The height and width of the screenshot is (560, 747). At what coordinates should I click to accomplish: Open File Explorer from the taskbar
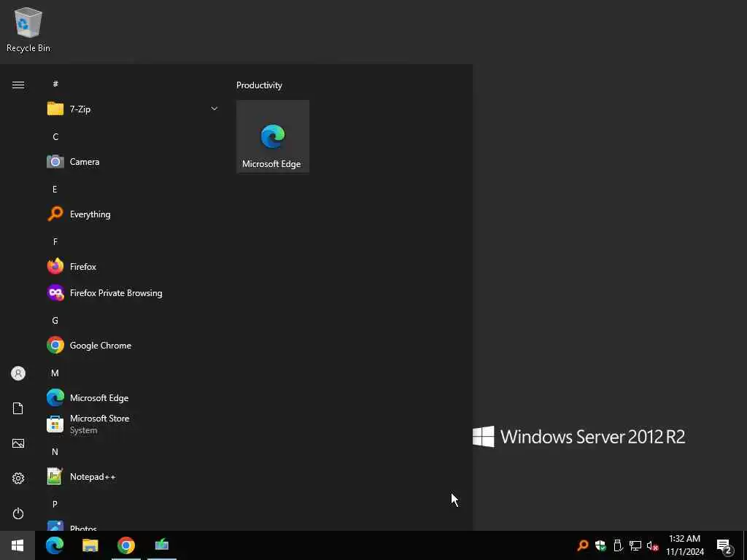click(x=90, y=545)
